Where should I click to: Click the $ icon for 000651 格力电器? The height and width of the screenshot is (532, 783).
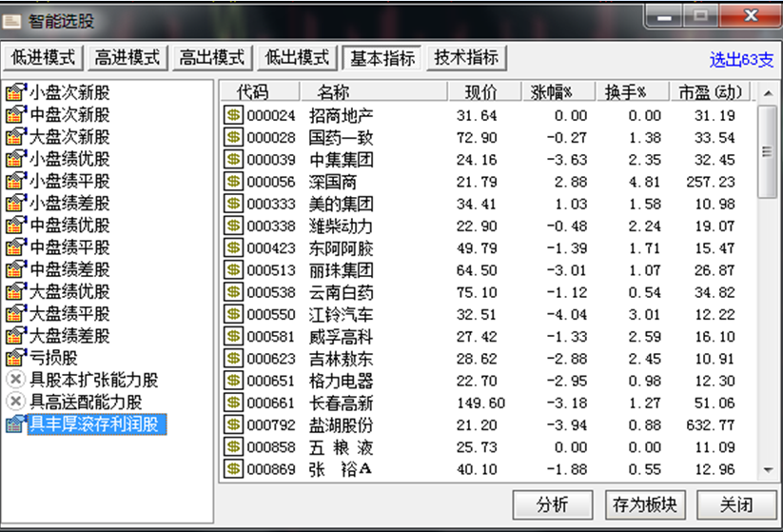coord(233,381)
